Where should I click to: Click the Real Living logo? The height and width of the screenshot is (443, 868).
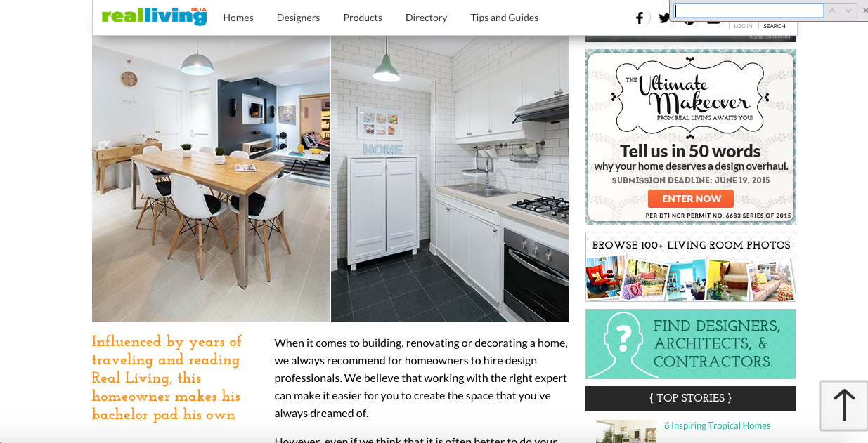[x=155, y=16]
